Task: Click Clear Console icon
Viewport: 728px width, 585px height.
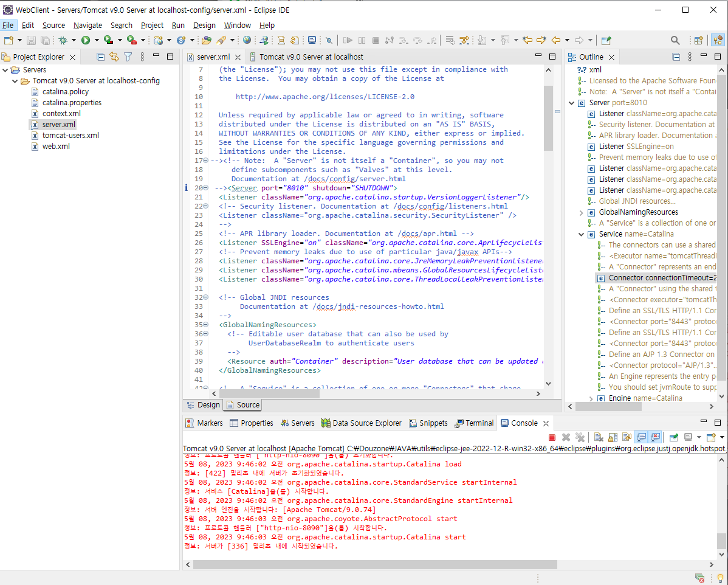Action: [599, 437]
